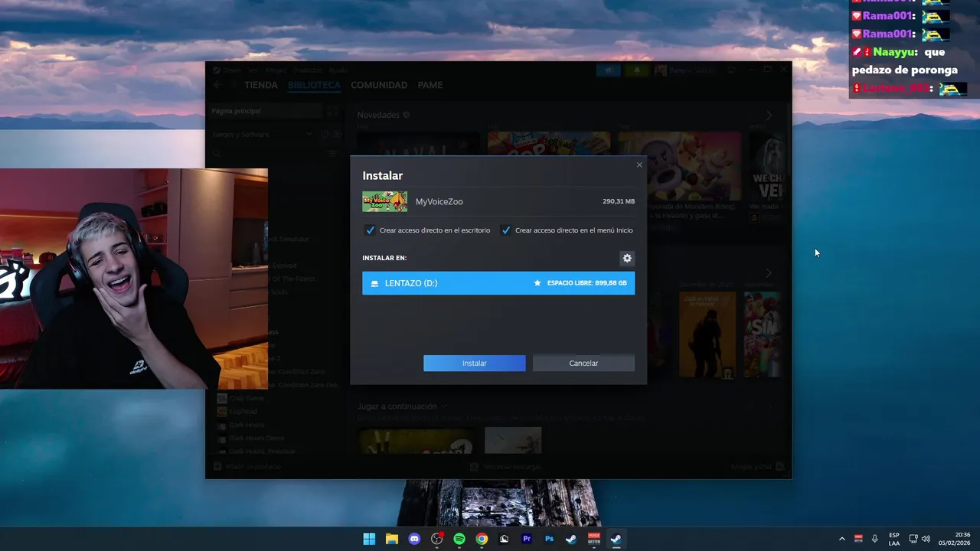
Task: Click Steam notifications bell icon
Action: point(636,70)
